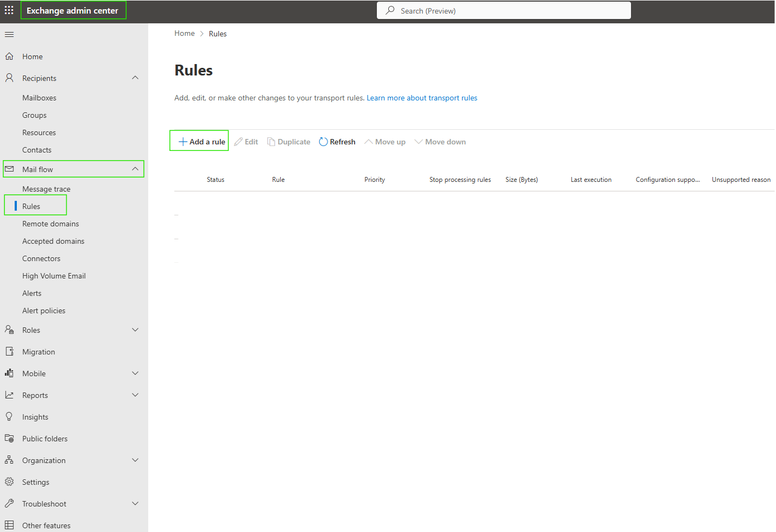This screenshot has height=532, width=776.
Task: Open Mailboxes in the sidebar
Action: point(39,98)
